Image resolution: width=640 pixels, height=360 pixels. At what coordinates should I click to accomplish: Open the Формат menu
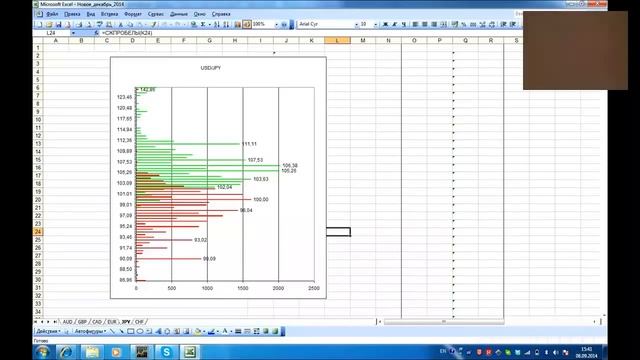coord(133,14)
